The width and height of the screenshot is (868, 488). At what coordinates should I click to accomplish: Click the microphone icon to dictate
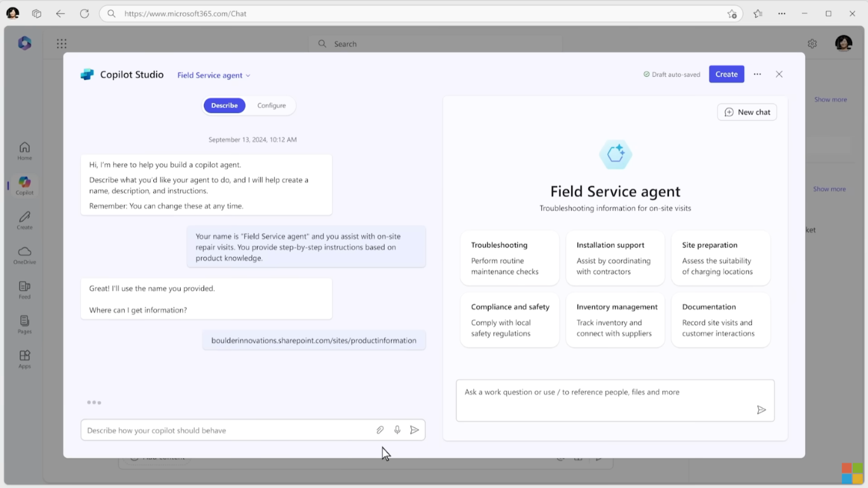pyautogui.click(x=397, y=430)
